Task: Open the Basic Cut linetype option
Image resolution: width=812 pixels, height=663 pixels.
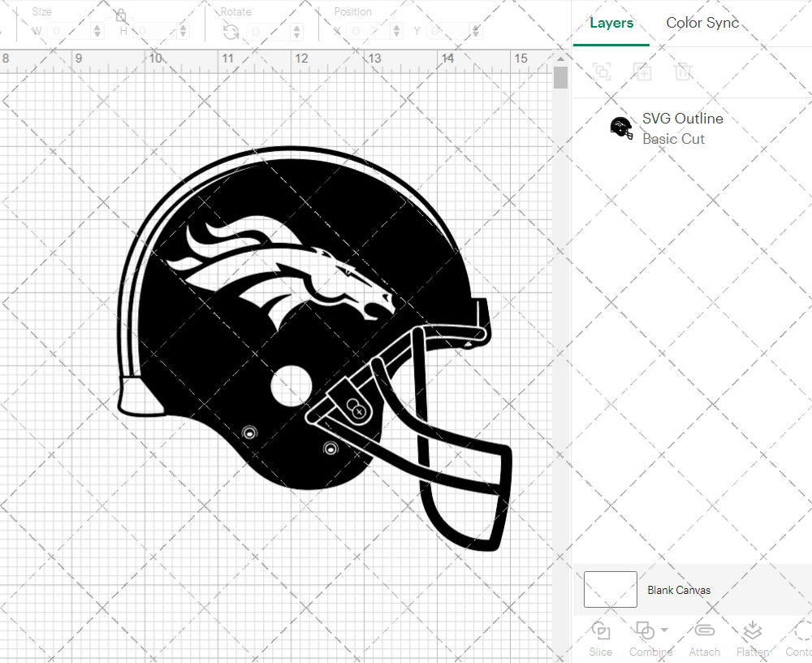Action: pos(674,139)
